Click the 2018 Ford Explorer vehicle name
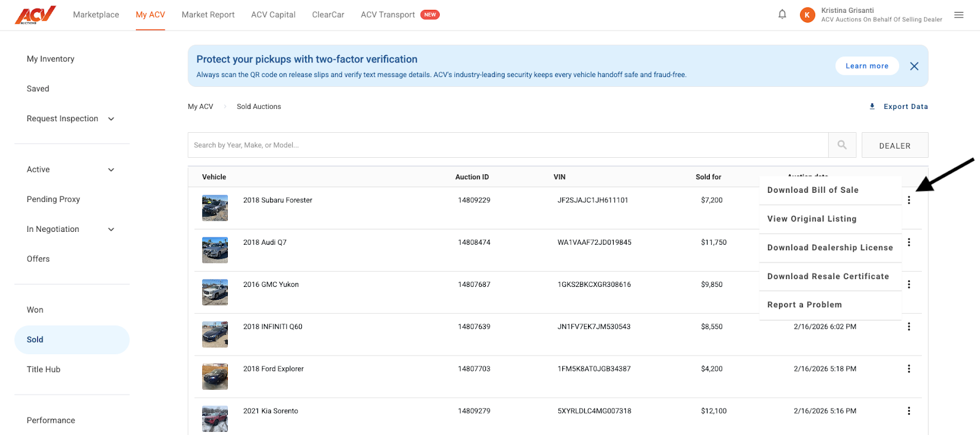This screenshot has height=435, width=980. (273, 369)
